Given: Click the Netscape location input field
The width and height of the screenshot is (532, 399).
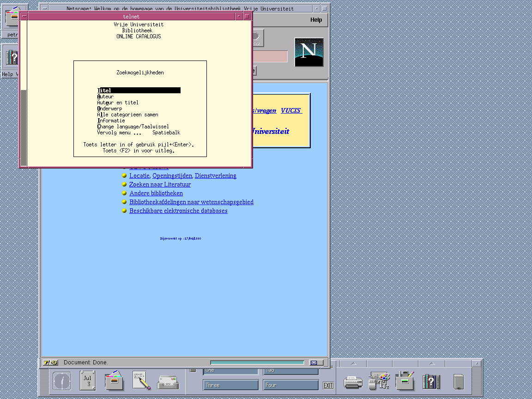Looking at the screenshot, I should coord(271,56).
